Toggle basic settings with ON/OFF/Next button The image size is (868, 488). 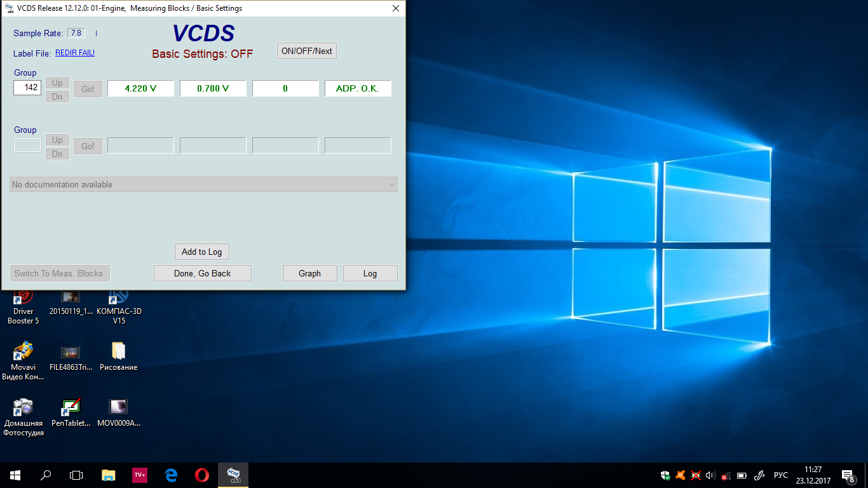307,51
